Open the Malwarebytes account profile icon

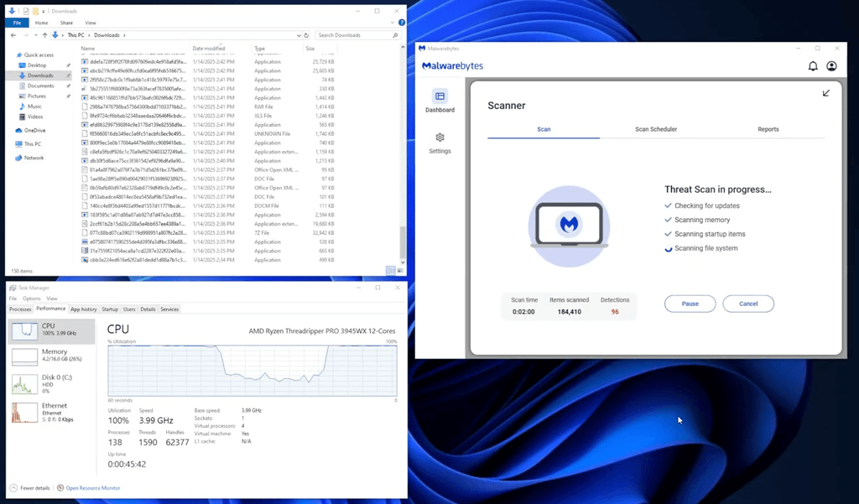(831, 66)
